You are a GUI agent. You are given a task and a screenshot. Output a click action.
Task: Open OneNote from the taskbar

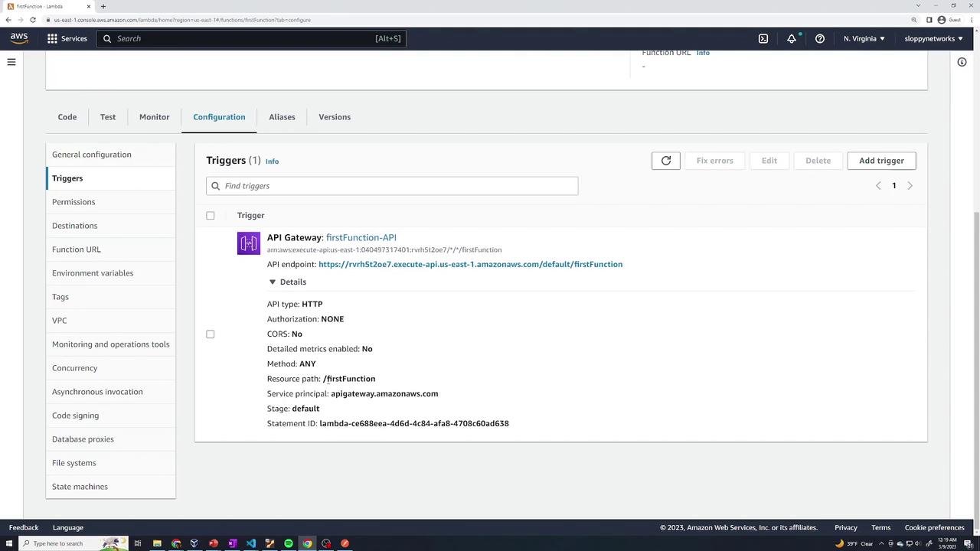[x=232, y=543]
